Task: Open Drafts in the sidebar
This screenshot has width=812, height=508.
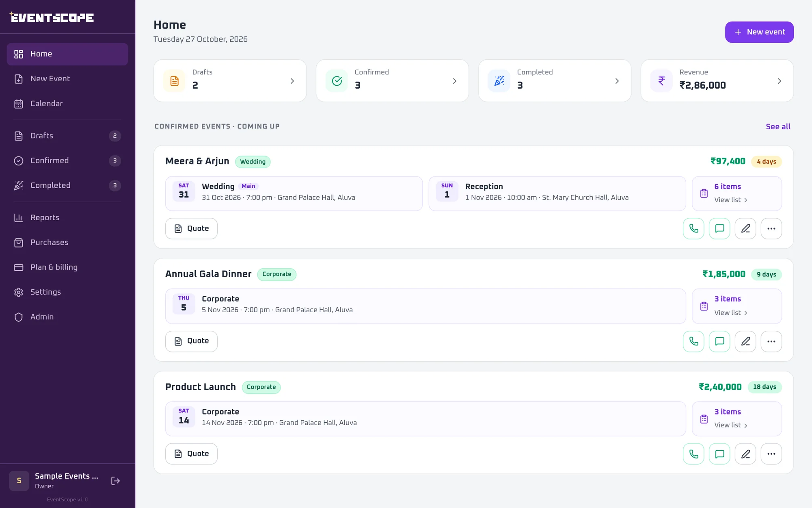Action: pyautogui.click(x=67, y=136)
